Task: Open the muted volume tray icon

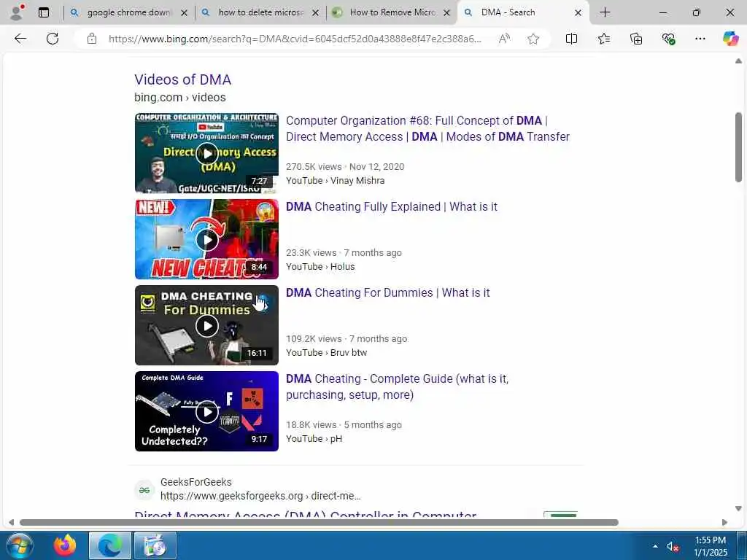Action: tap(673, 547)
